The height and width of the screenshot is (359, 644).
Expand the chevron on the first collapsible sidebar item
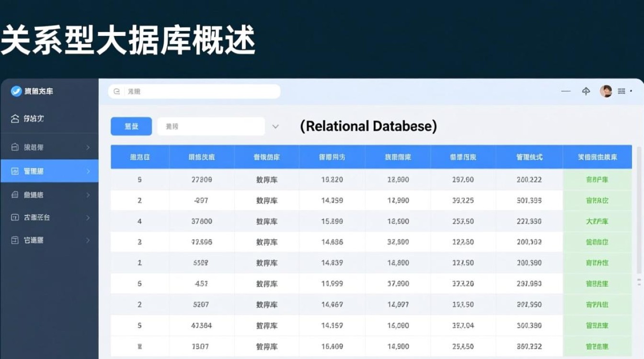coord(88,147)
